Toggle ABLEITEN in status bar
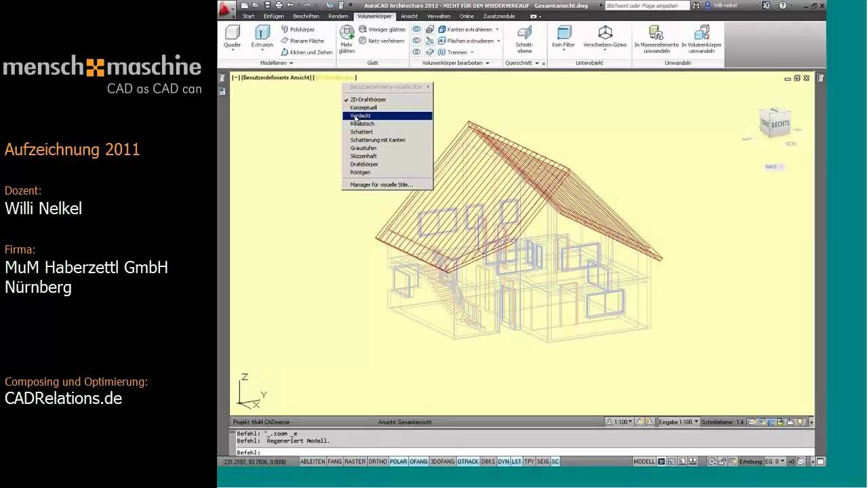This screenshot has width=868, height=488. tap(313, 462)
